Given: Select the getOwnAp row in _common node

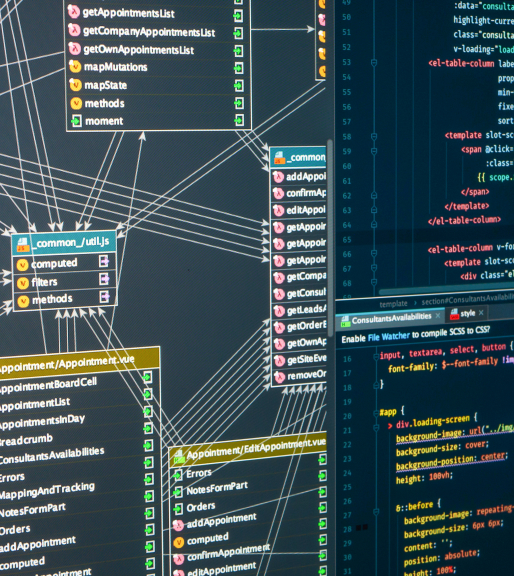Looking at the screenshot, I should (x=299, y=343).
